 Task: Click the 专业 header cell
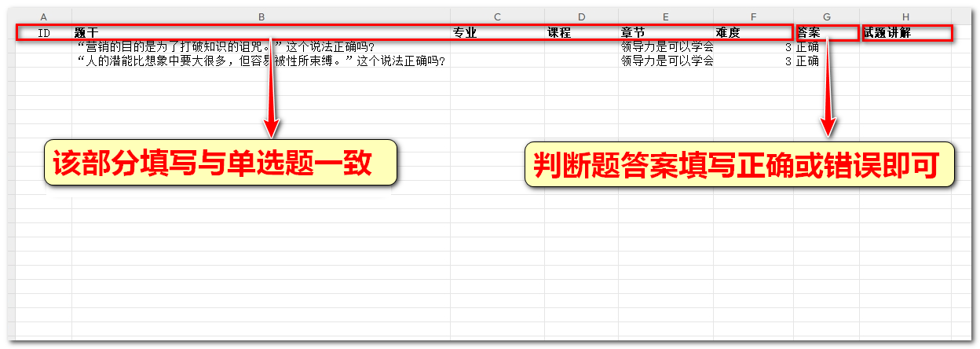click(x=497, y=33)
